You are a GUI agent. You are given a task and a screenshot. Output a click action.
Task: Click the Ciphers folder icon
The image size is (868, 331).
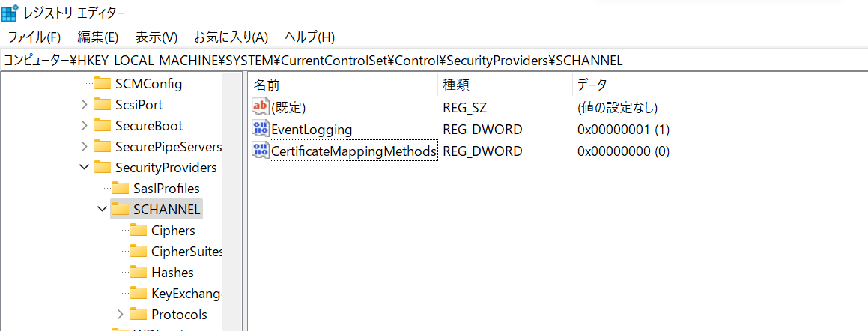tap(139, 231)
